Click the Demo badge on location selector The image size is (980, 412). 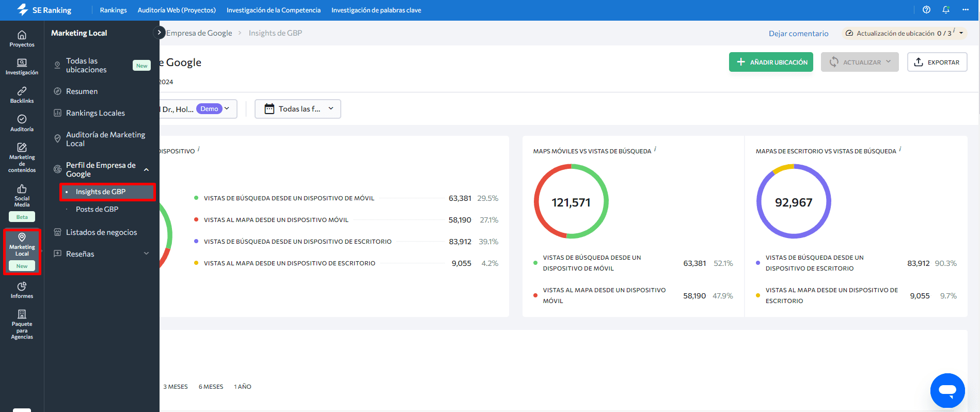tap(209, 109)
